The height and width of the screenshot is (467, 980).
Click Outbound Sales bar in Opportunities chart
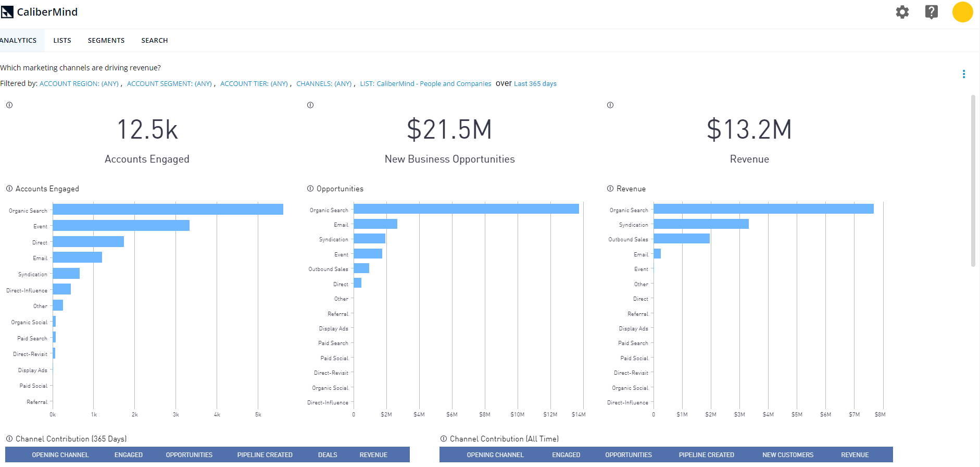tap(361, 268)
